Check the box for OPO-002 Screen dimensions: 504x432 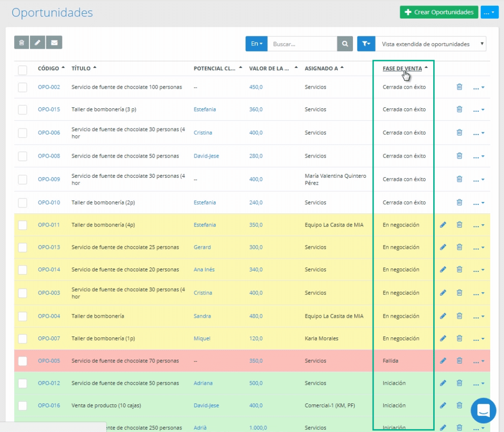pos(23,87)
